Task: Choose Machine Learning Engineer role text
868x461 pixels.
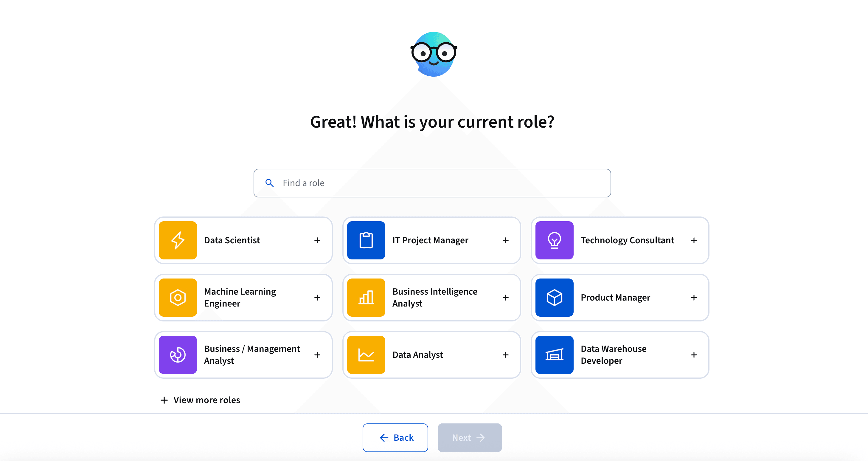Action: (240, 297)
